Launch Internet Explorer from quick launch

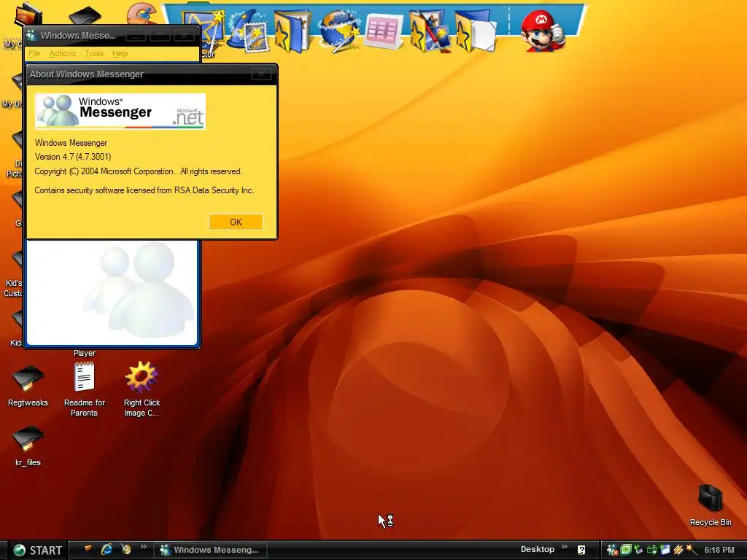tap(107, 549)
